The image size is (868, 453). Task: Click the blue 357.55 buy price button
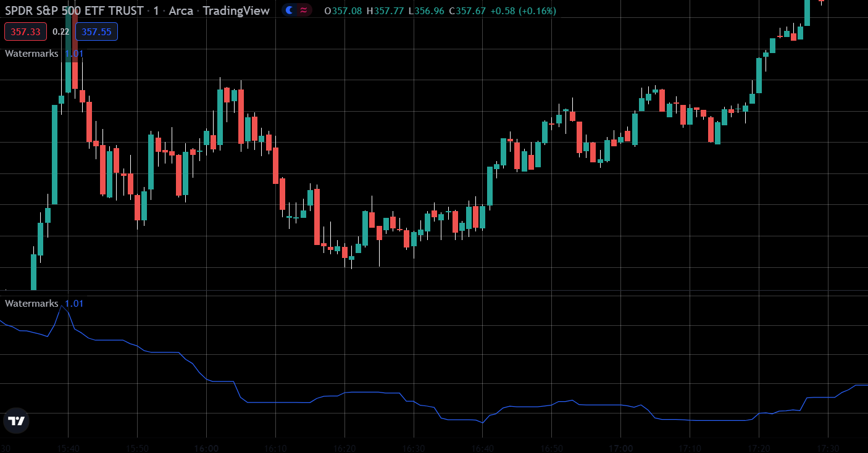[x=96, y=31]
